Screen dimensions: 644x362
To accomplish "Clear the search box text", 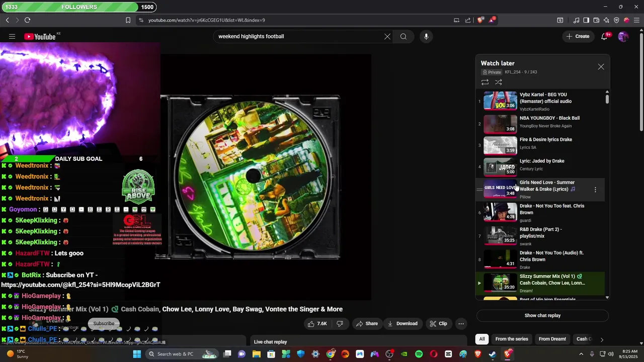I will 387,36.
